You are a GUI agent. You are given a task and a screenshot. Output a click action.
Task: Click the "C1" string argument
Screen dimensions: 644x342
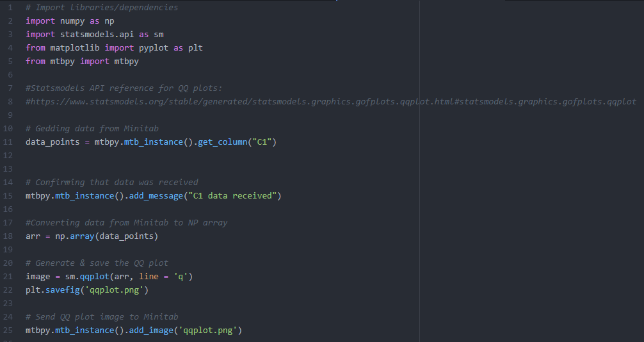pos(264,142)
